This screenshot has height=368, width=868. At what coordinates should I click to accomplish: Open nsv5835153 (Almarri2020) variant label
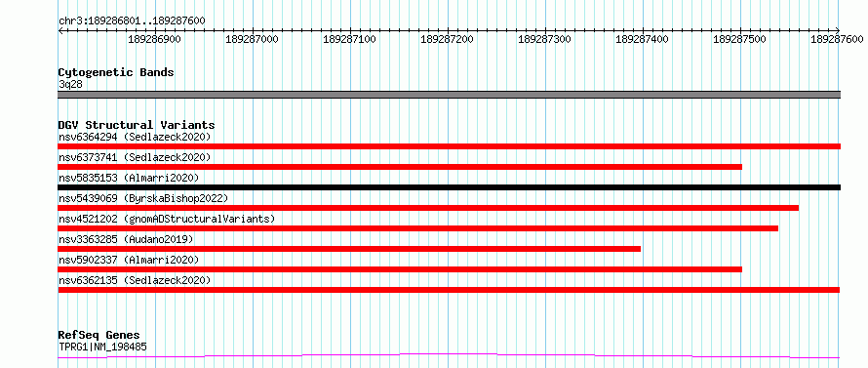pyautogui.click(x=129, y=178)
